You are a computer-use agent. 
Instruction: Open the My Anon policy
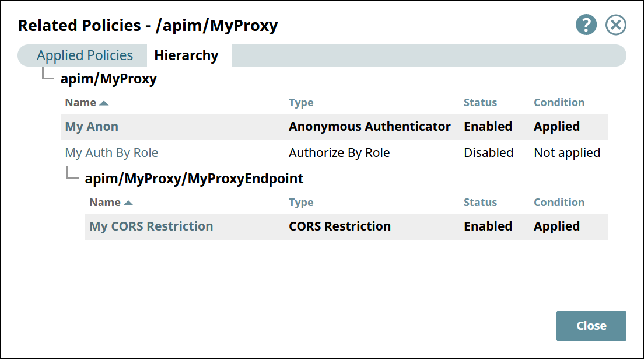tap(92, 126)
